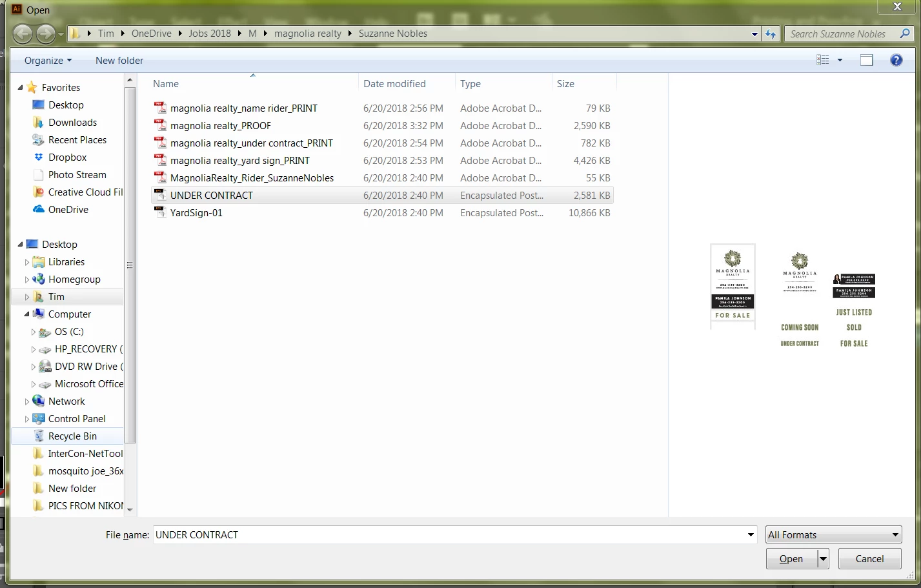This screenshot has width=921, height=588.
Task: Open the view options dropdown arrow
Action: pos(840,60)
